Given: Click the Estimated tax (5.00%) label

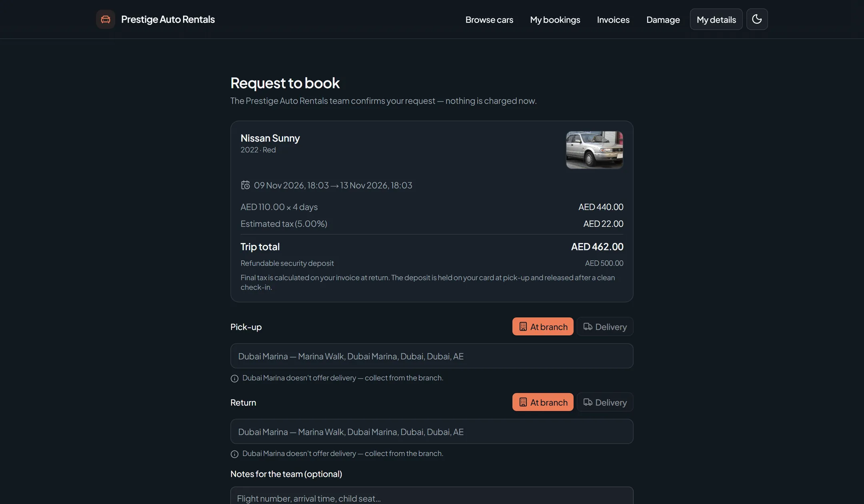Looking at the screenshot, I should coord(284,224).
